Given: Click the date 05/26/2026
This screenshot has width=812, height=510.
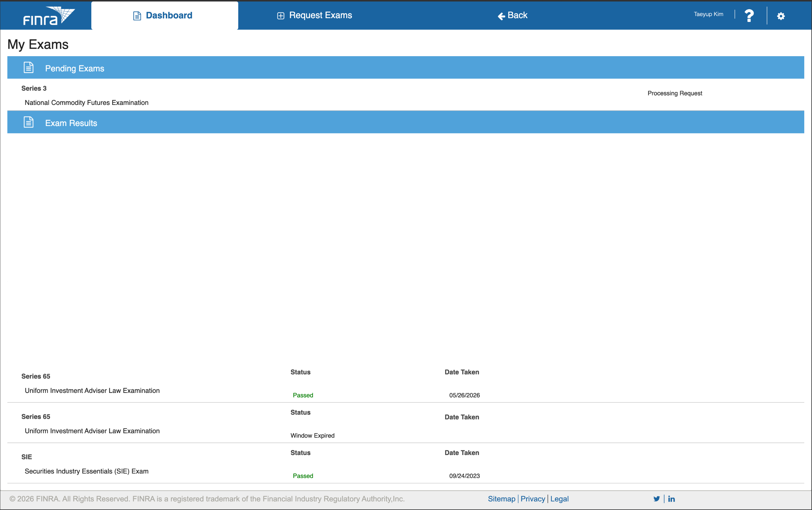Looking at the screenshot, I should [x=464, y=395].
